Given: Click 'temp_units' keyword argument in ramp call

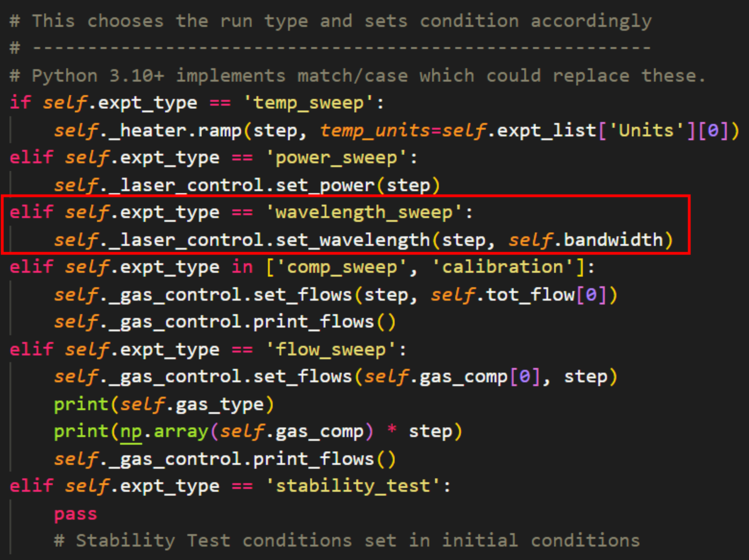Looking at the screenshot, I should pos(376,131).
